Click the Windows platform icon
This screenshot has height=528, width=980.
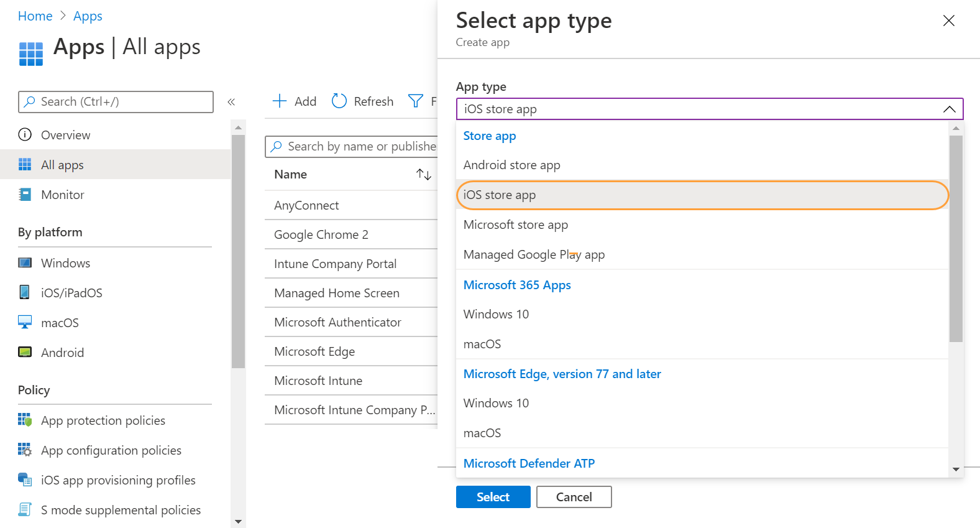click(x=25, y=262)
